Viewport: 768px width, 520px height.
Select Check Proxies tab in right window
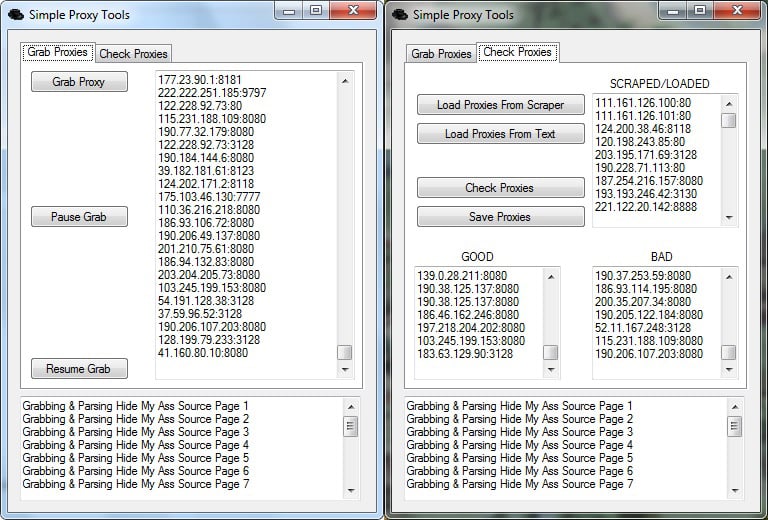tap(517, 52)
